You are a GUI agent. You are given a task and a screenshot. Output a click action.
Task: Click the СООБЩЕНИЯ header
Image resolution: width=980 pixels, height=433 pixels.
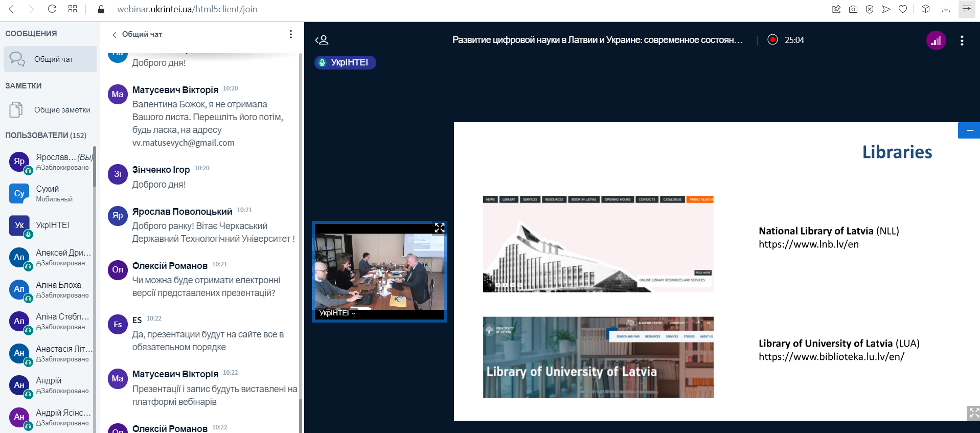click(31, 34)
